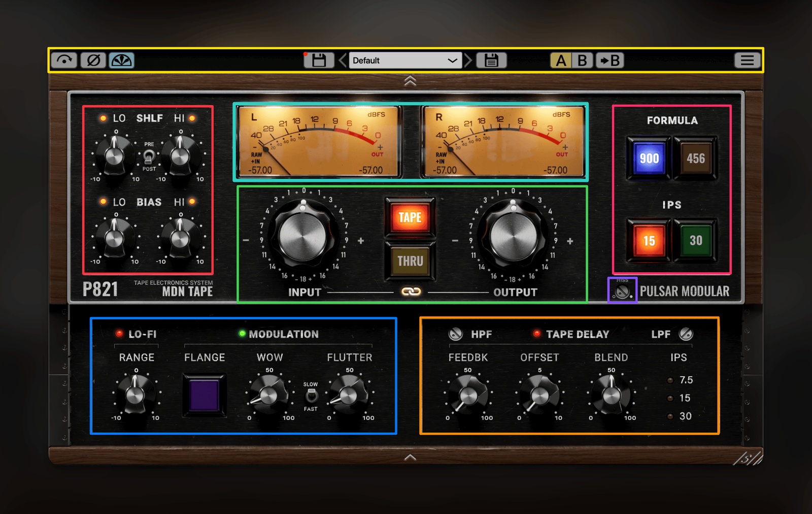The height and width of the screenshot is (514, 812).
Task: Click the PULSAR MODULAR logo text
Action: (685, 292)
